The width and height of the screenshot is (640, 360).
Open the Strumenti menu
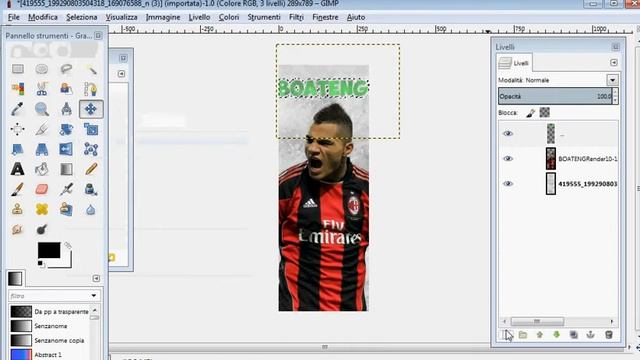pos(264,17)
